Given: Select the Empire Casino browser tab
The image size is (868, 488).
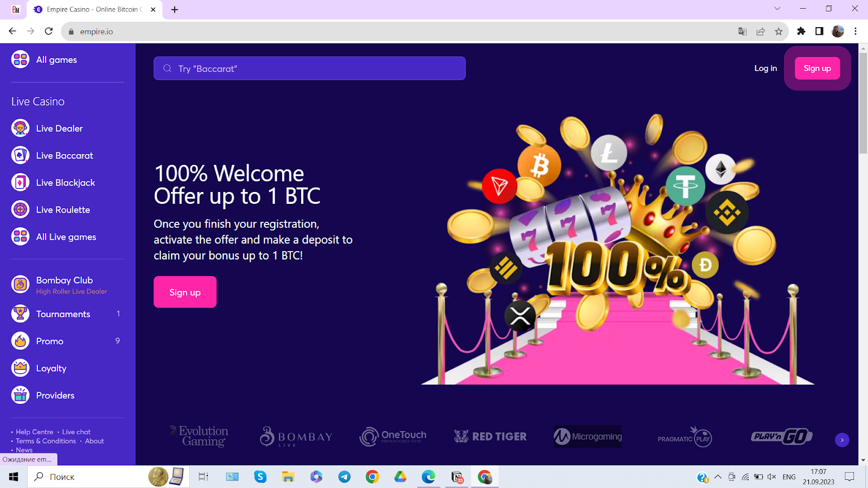Looking at the screenshot, I should pos(95,10).
